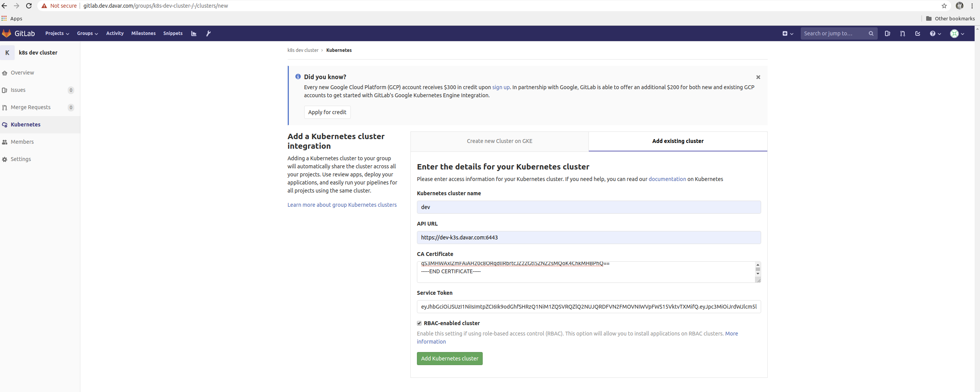
Task: Open the Apps bookmarks shortcut
Action: point(12,18)
